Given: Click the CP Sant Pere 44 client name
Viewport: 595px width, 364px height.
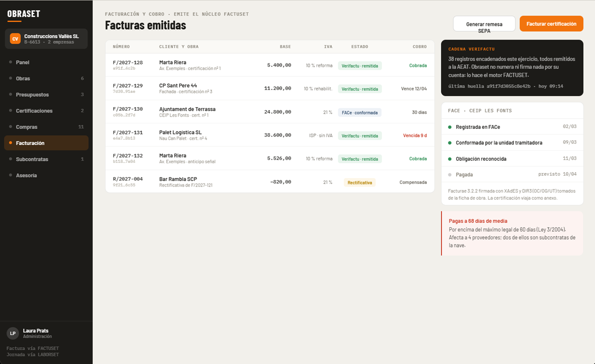Looking at the screenshot, I should pos(178,86).
